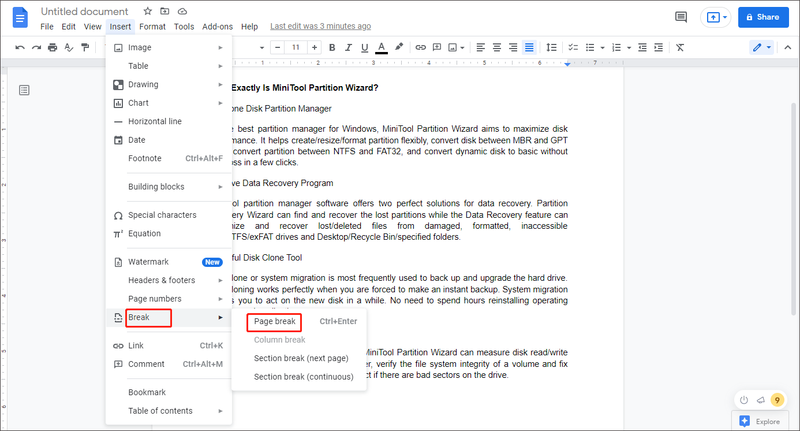
Task: Open the editing mode pencil dropdown
Action: click(x=762, y=47)
